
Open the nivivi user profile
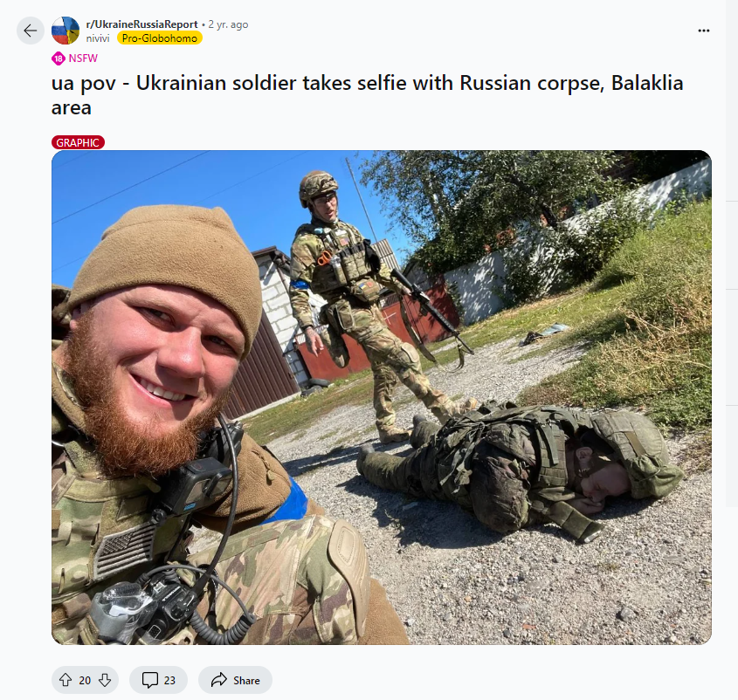coord(98,38)
